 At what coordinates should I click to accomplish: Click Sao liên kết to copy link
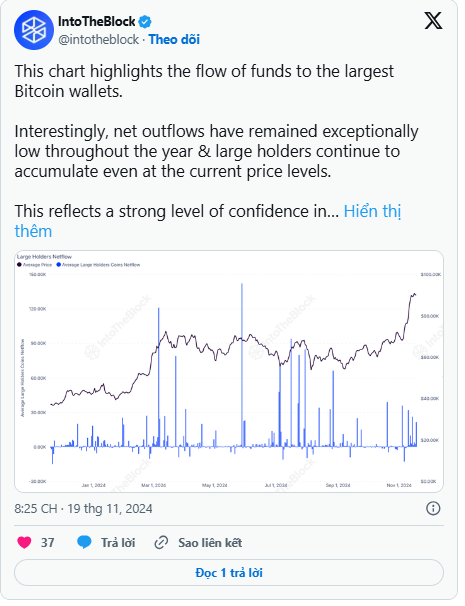tap(210, 543)
